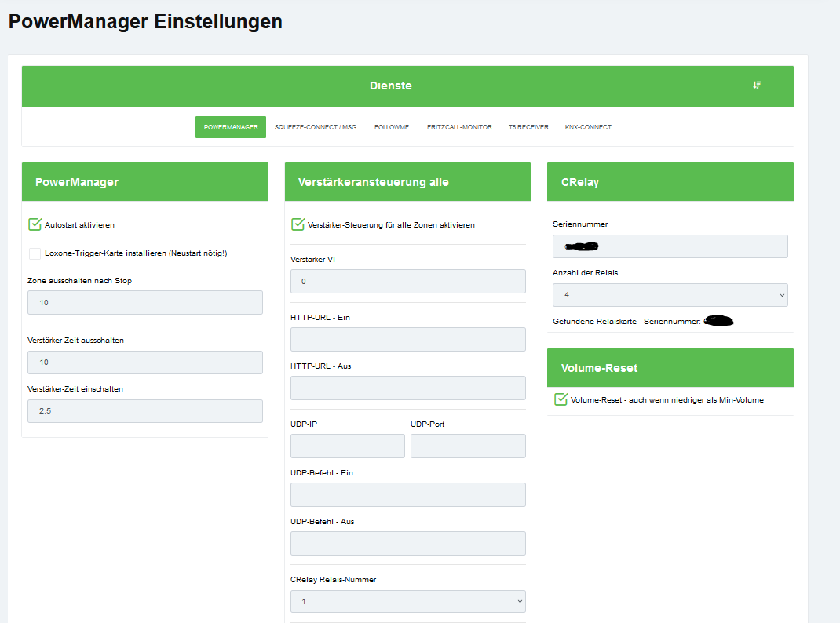Viewport: 840px width, 623px height.
Task: Focus the Verstärker-Zeit ausschalten field
Action: pos(145,363)
